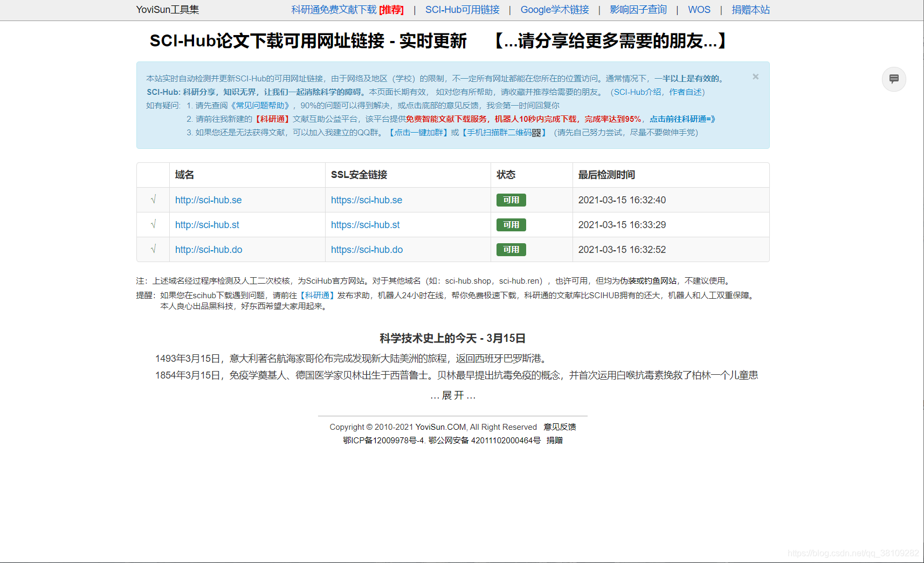
Task: Open the YoviSun.COM footer link
Action: tap(440, 427)
